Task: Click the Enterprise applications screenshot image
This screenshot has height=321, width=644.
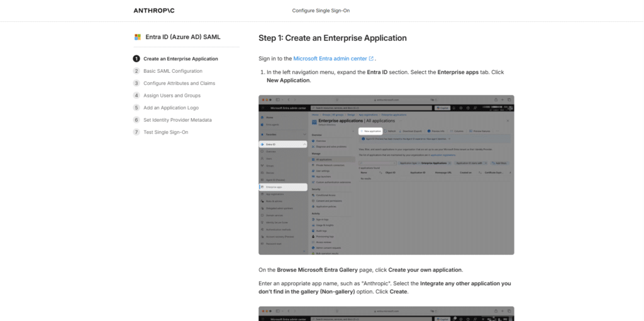Action: (386, 175)
